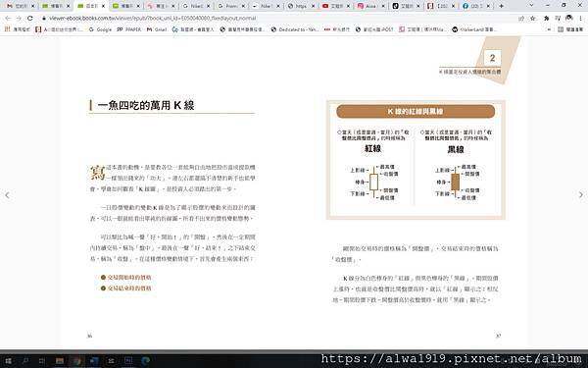This screenshot has width=588, height=368.
Task: Click the address bar URL field
Action: point(277,18)
